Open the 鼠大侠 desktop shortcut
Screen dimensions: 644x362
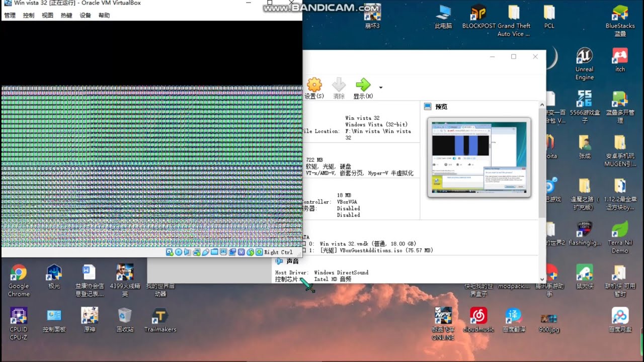(x=584, y=277)
